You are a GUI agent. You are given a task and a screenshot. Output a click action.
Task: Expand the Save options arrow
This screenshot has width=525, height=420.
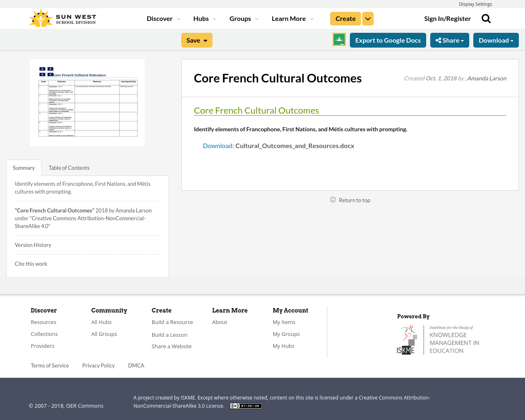pos(205,40)
